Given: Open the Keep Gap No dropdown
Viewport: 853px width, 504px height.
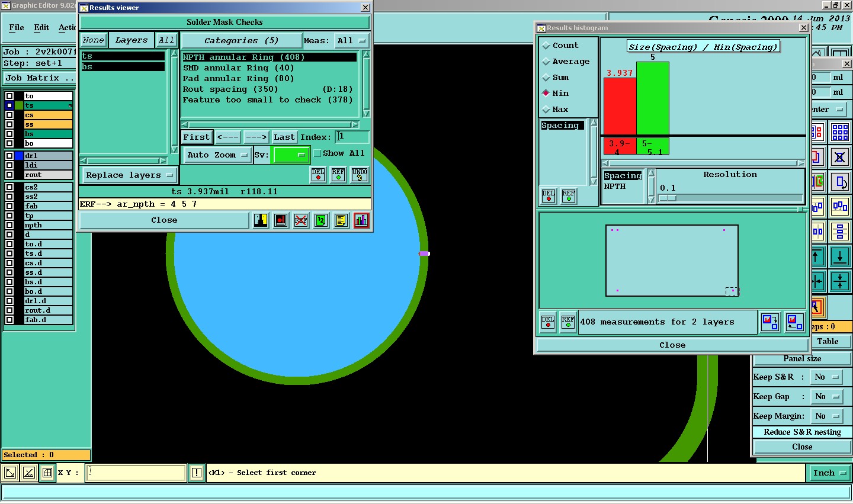Looking at the screenshot, I should point(827,397).
